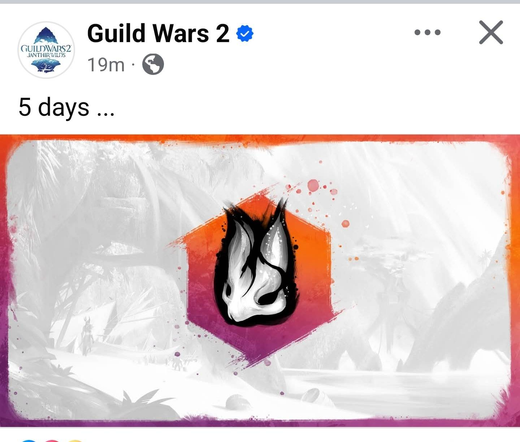Click the pink Love reaction icon
This screenshot has height=442, width=520.
pyautogui.click(x=52, y=440)
